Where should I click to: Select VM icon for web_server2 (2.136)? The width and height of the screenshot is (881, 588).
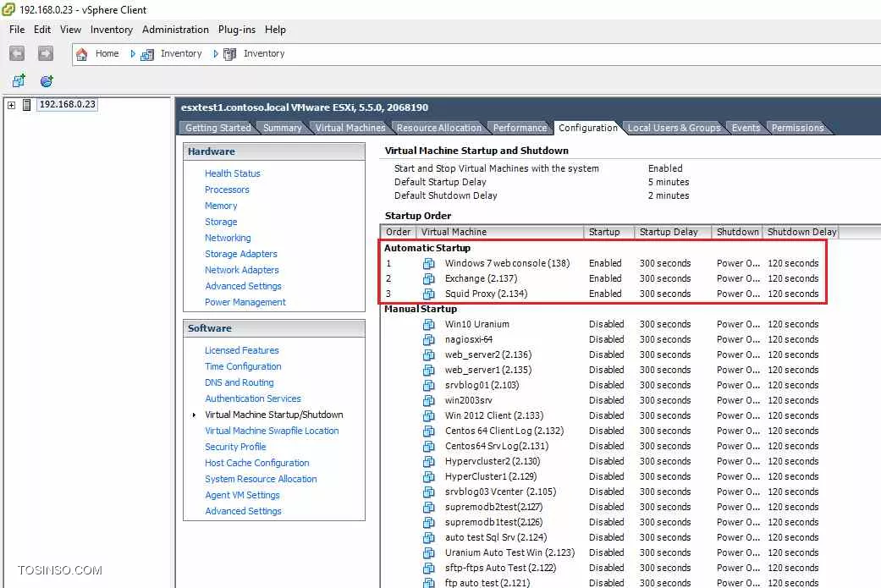tap(429, 354)
